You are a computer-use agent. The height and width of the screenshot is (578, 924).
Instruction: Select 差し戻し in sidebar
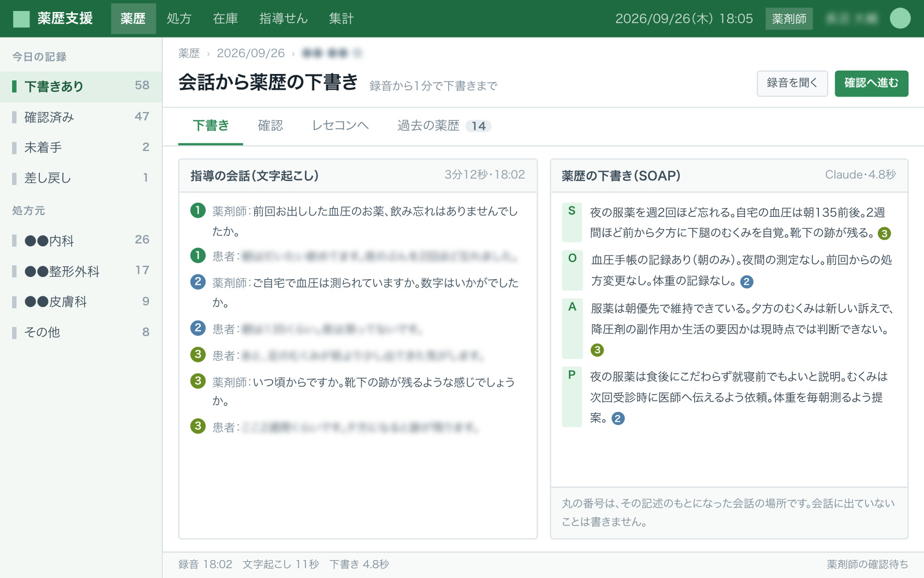(x=81, y=178)
